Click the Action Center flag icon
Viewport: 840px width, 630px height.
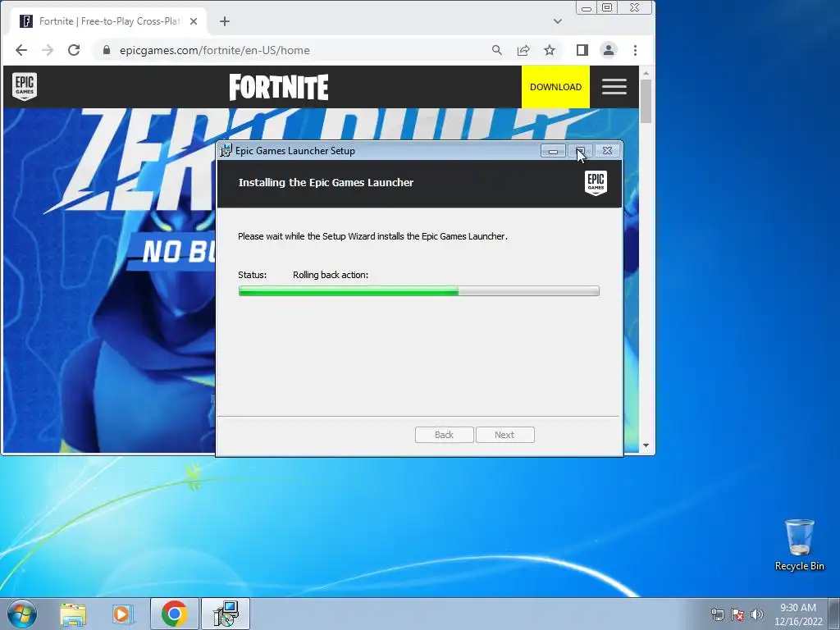point(737,614)
